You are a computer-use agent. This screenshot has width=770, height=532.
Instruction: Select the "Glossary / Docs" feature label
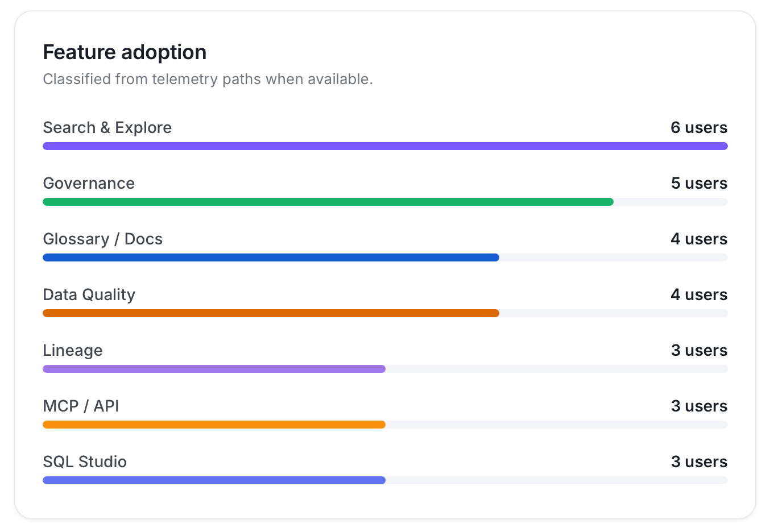coord(102,239)
